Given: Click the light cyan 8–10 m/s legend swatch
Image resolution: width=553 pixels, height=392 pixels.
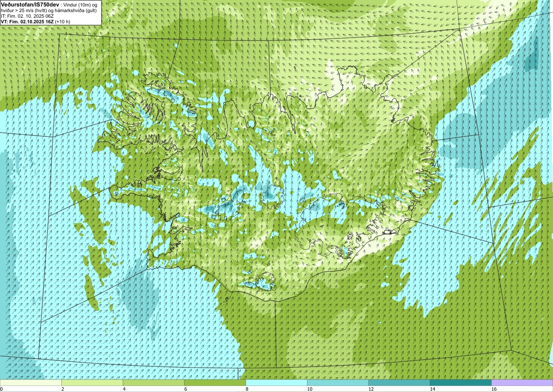Looking at the screenshot, I should click(276, 383).
